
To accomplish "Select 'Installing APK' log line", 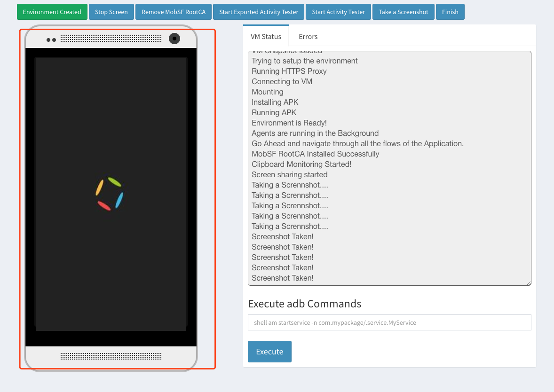I will click(275, 102).
